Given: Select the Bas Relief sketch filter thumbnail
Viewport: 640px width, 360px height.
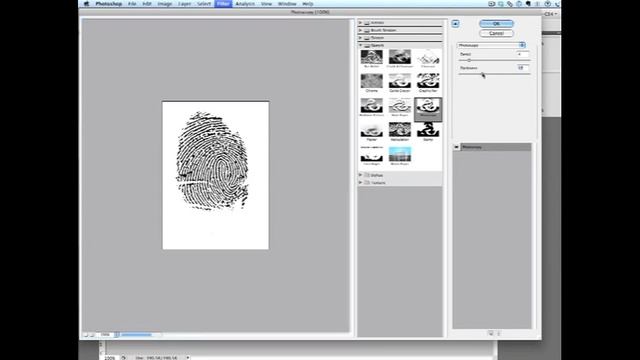Looking at the screenshot, I should [371, 57].
